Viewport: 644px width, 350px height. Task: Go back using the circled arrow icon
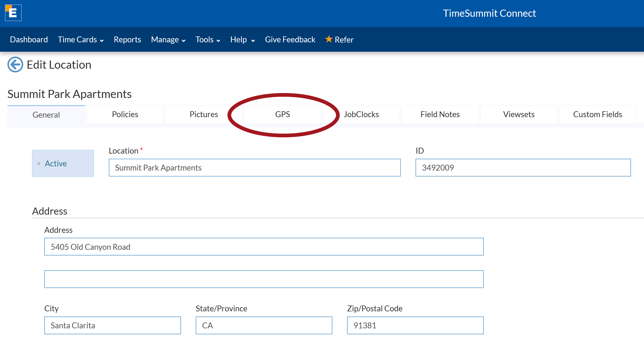coord(15,65)
